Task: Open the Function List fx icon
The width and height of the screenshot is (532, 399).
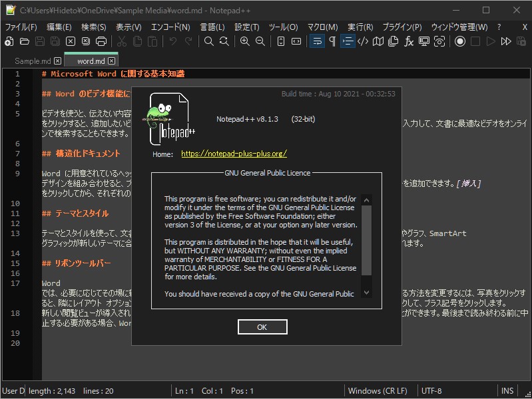Action: (x=409, y=41)
